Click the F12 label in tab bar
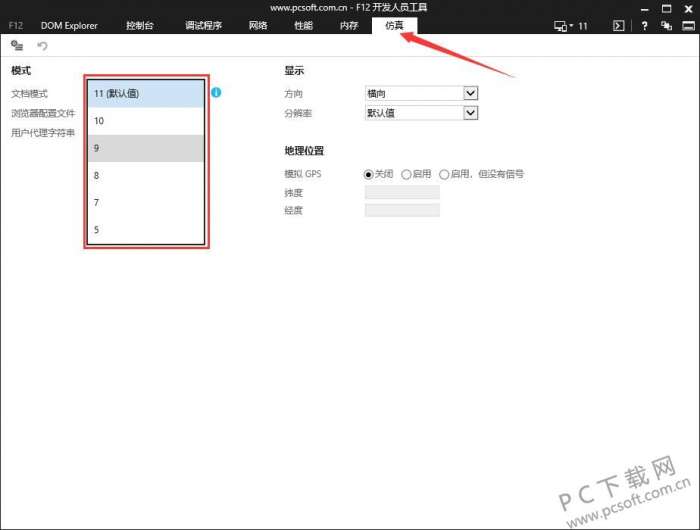This screenshot has height=530, width=700. coord(16,25)
